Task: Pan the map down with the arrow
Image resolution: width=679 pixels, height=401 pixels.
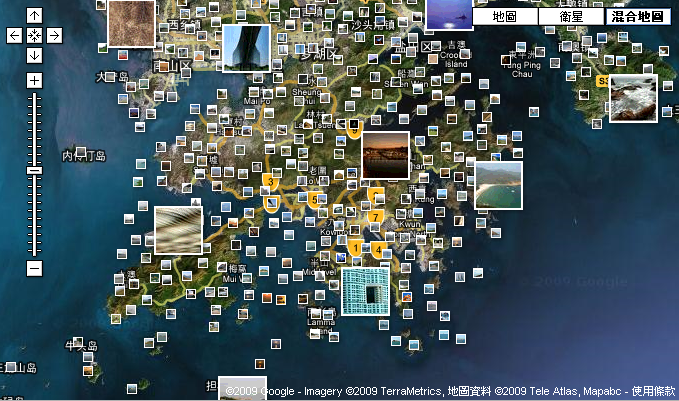Action: click(35, 54)
